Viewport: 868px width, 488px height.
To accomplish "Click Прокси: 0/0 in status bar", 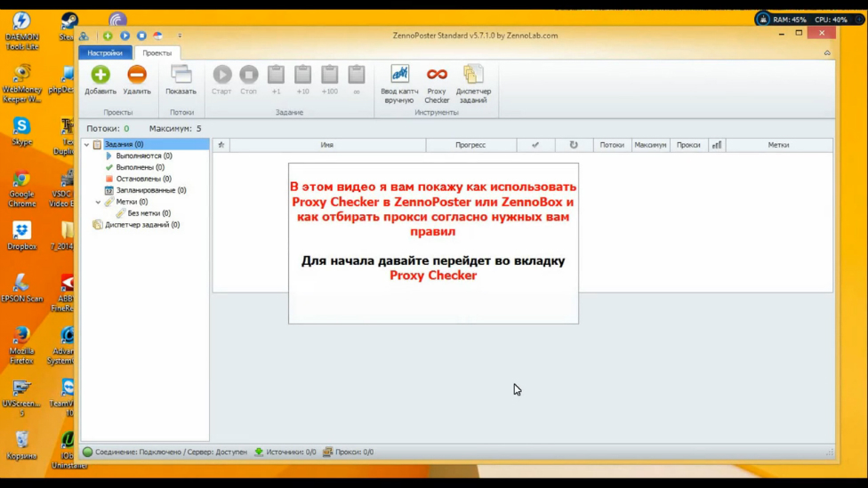I will pyautogui.click(x=349, y=452).
